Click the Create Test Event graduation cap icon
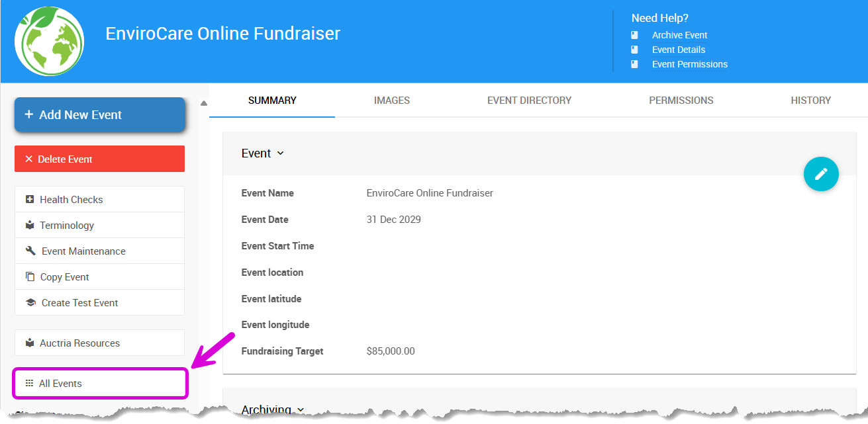The image size is (868, 424). tap(30, 302)
